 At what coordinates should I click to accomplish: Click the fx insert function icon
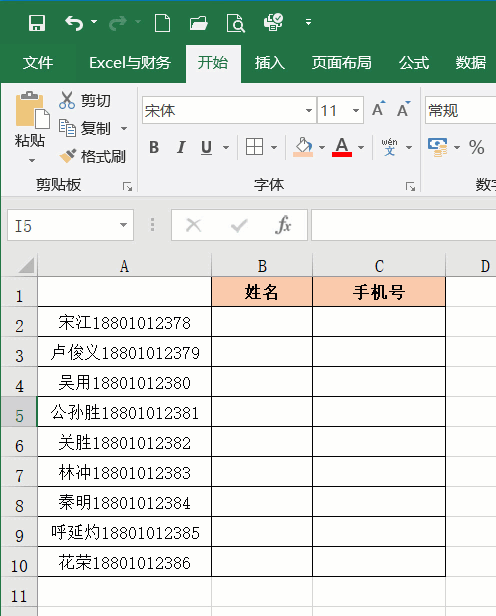click(x=283, y=225)
